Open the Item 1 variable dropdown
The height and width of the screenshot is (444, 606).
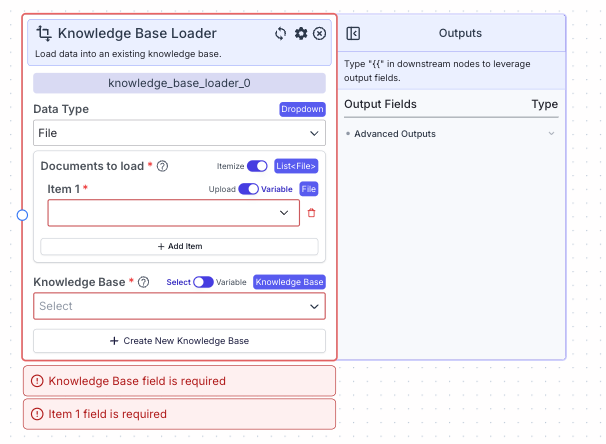point(174,213)
